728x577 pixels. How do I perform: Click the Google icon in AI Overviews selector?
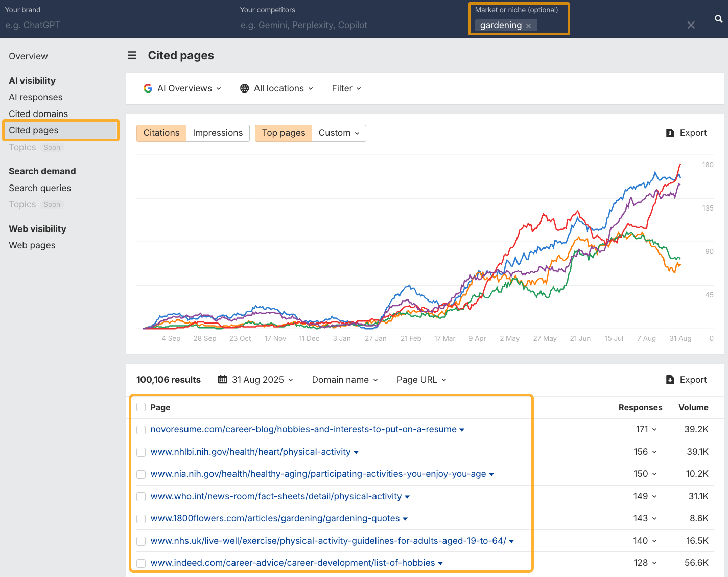pyautogui.click(x=148, y=88)
